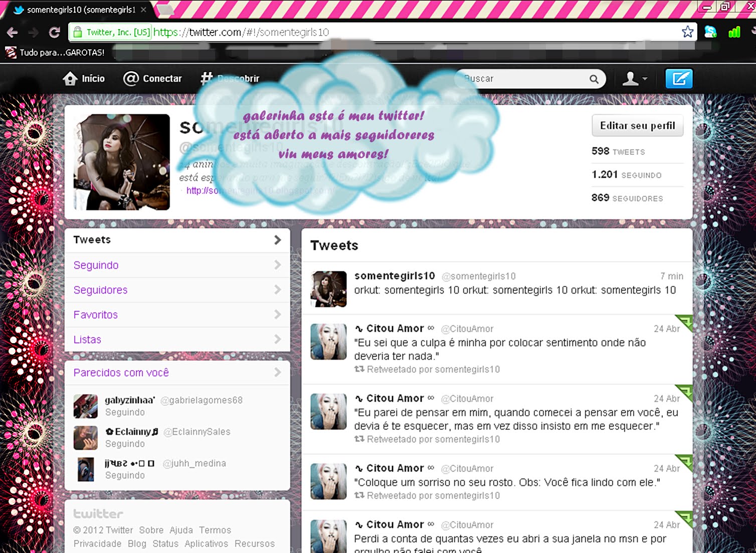Open footer Termos link
The height and width of the screenshot is (553, 756).
215,530
